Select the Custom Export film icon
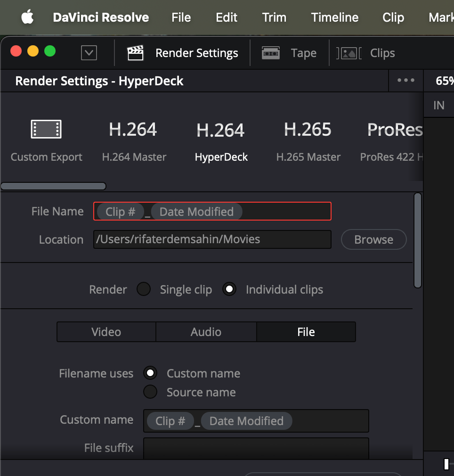Image resolution: width=454 pixels, height=476 pixels. 46,129
